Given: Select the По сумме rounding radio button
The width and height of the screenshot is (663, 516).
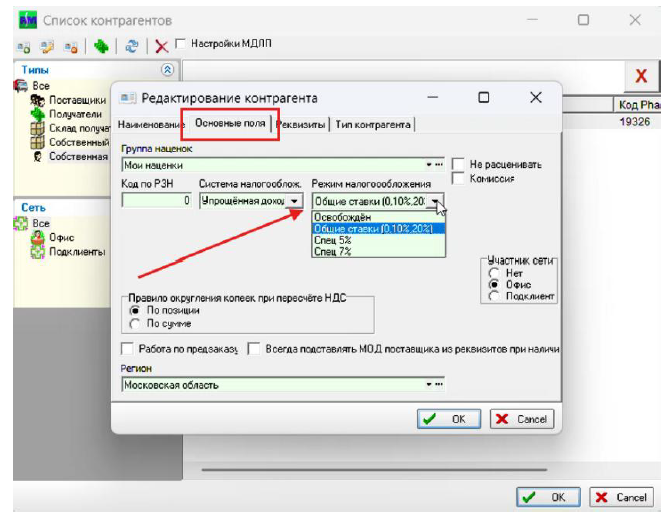Looking at the screenshot, I should 137,324.
